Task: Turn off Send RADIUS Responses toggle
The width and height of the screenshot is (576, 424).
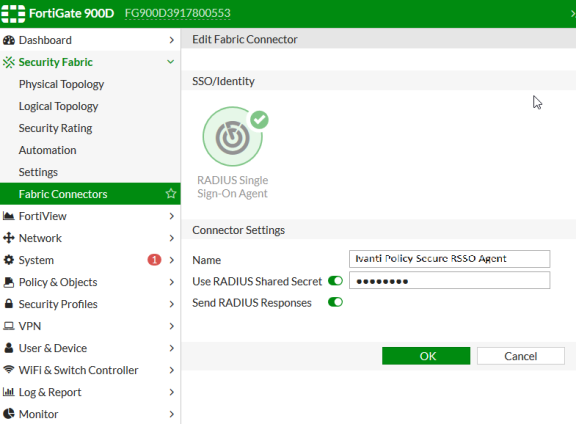Action: pyautogui.click(x=335, y=302)
